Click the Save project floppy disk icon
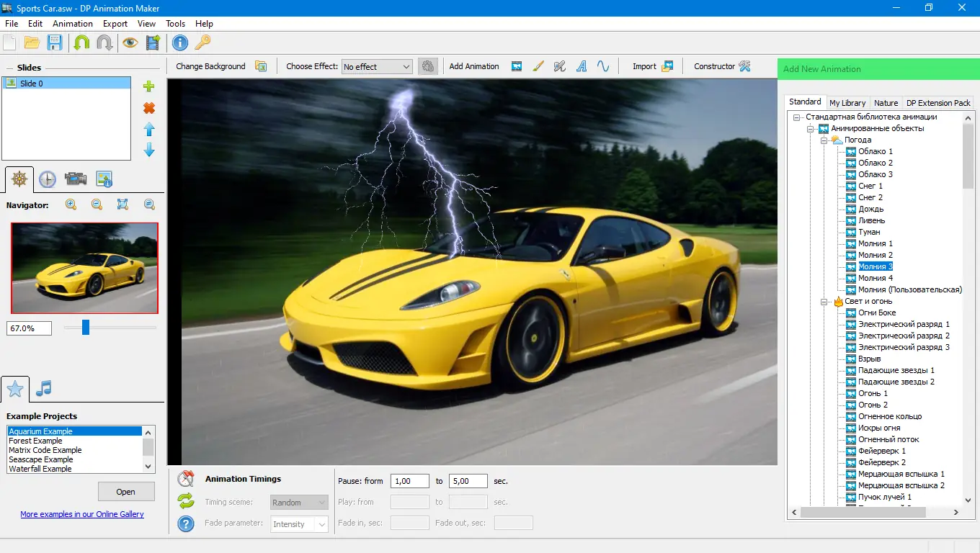Viewport: 980px width, 553px height. (x=55, y=42)
